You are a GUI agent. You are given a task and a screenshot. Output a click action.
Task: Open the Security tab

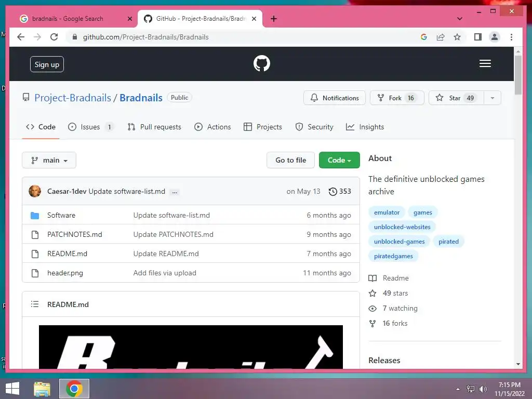point(314,127)
